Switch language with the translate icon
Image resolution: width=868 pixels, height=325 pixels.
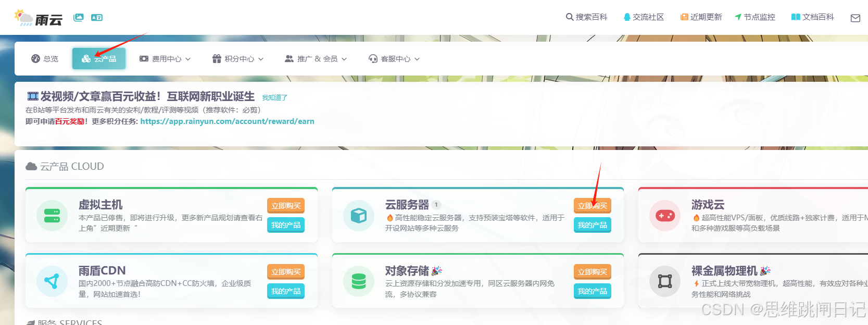(x=97, y=17)
